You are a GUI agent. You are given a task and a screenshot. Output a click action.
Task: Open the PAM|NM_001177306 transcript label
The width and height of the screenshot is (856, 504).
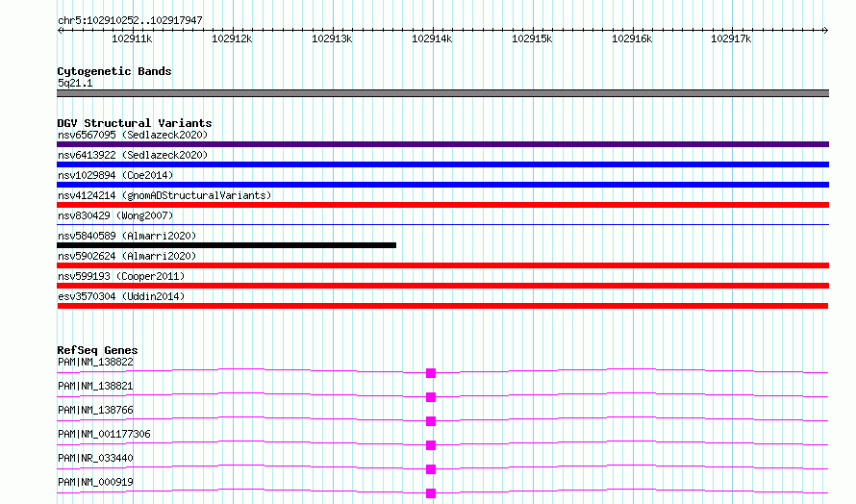(x=104, y=434)
